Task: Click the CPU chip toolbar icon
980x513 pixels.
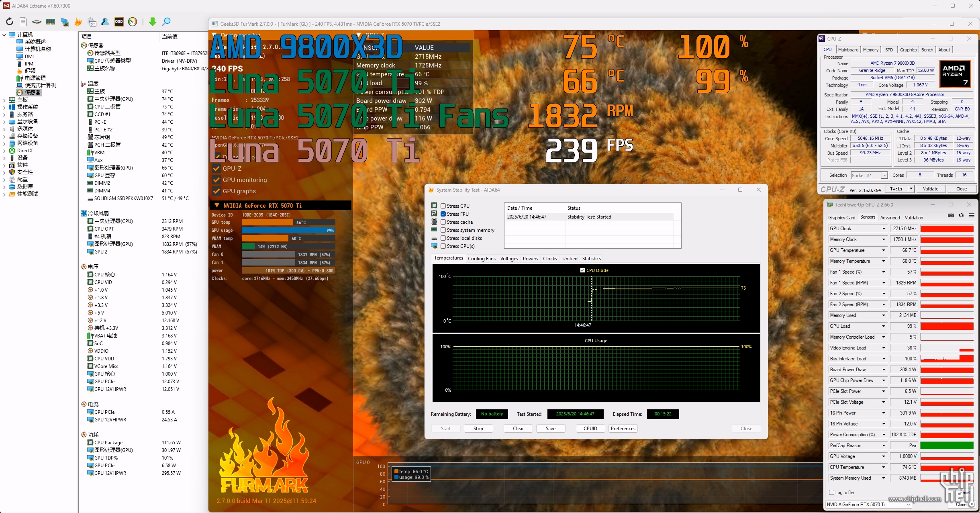Action: point(37,22)
